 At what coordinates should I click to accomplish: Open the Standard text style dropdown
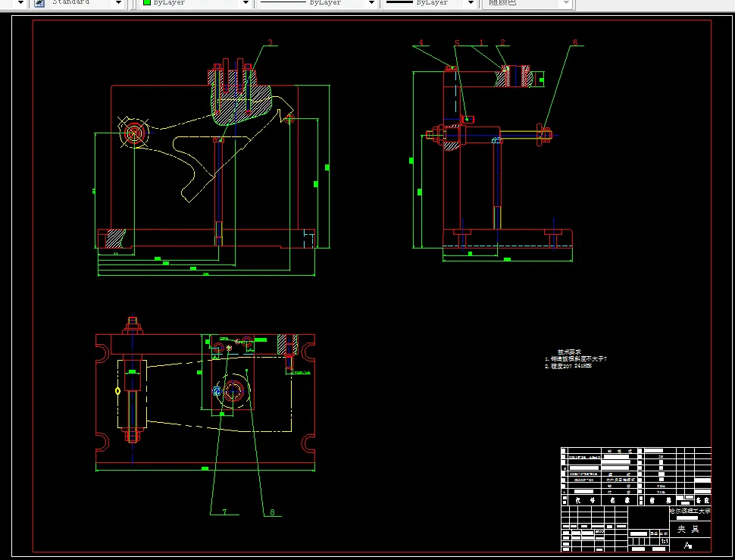click(x=119, y=3)
